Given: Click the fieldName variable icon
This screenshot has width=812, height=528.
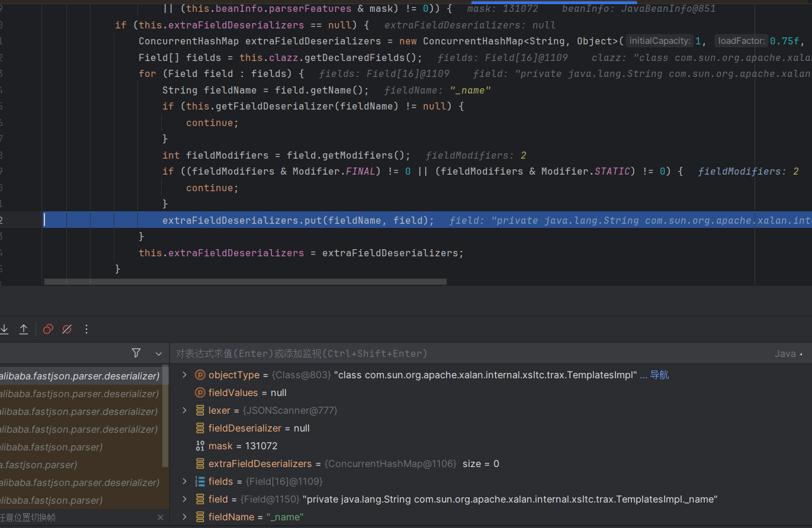Looking at the screenshot, I should (200, 517).
